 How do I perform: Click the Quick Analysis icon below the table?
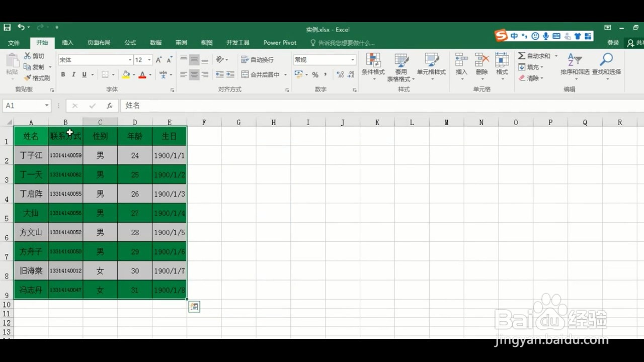coord(194,307)
